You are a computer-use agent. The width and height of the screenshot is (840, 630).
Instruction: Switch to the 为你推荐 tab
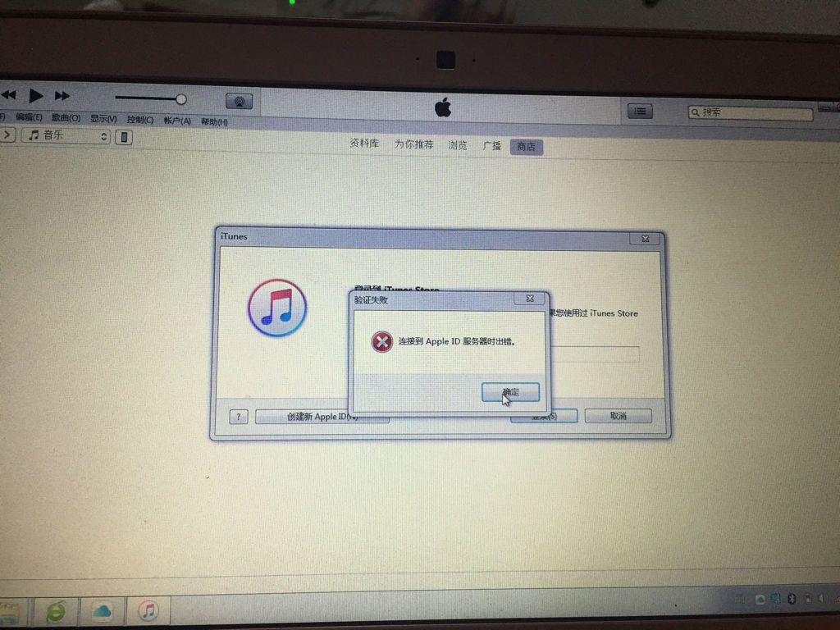tap(414, 144)
